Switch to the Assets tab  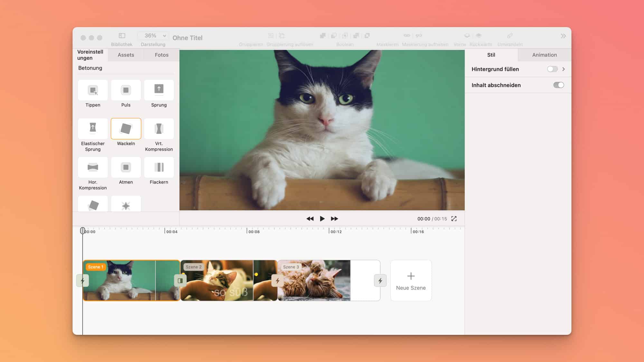(x=126, y=55)
